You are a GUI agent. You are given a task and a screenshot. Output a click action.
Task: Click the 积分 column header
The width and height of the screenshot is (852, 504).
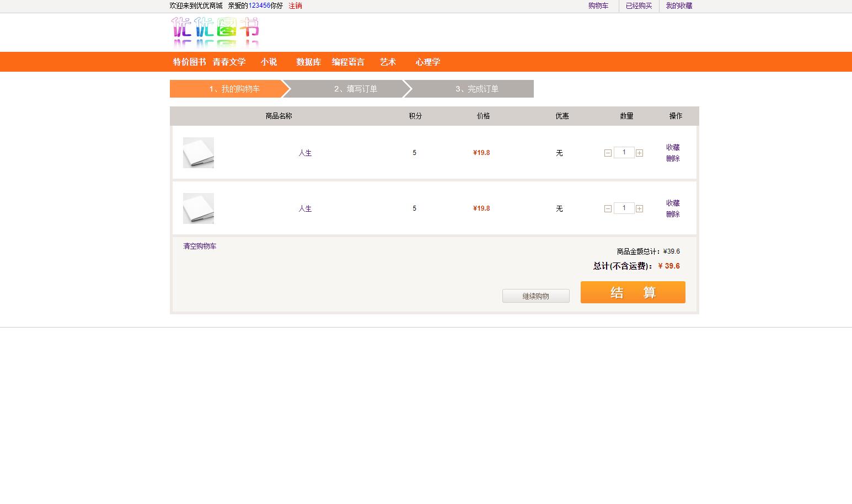pos(415,116)
